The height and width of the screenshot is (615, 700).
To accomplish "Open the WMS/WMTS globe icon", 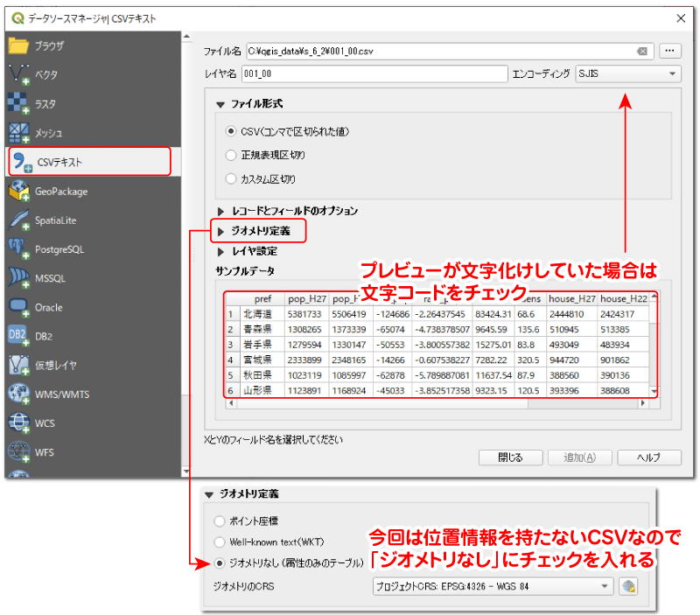I will (x=18, y=394).
